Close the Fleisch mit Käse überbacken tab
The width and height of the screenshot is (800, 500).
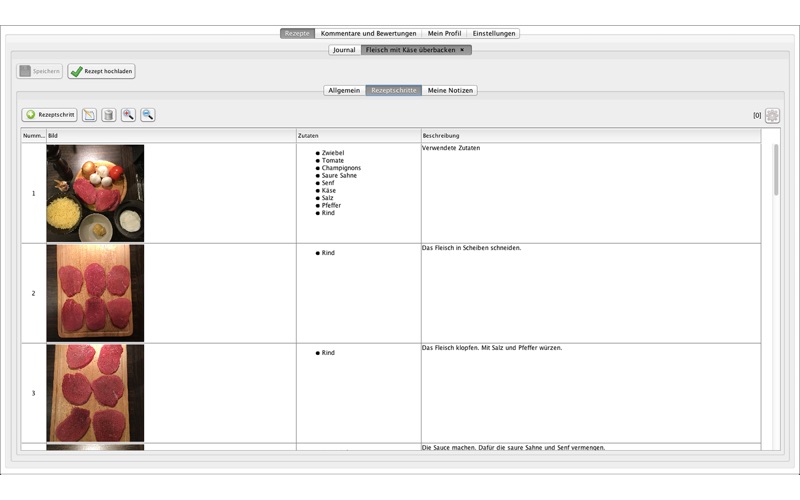[x=462, y=50]
